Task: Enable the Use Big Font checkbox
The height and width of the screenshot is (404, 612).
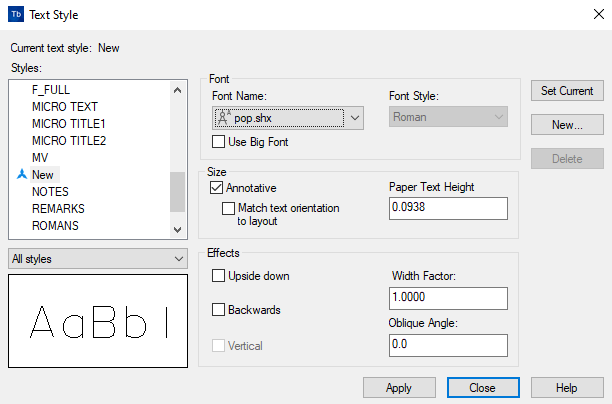Action: pyautogui.click(x=220, y=142)
